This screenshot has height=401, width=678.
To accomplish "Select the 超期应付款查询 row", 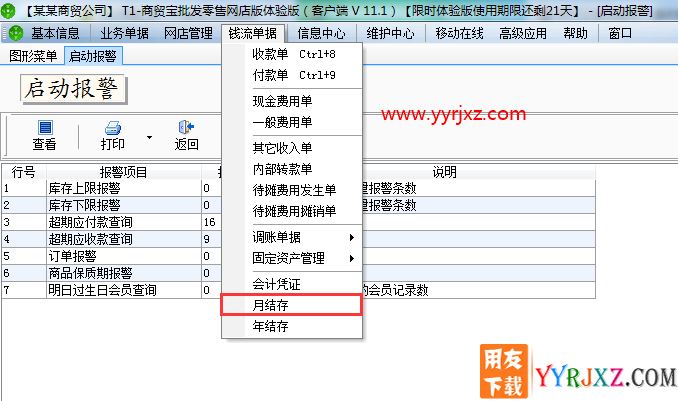I will [298, 222].
